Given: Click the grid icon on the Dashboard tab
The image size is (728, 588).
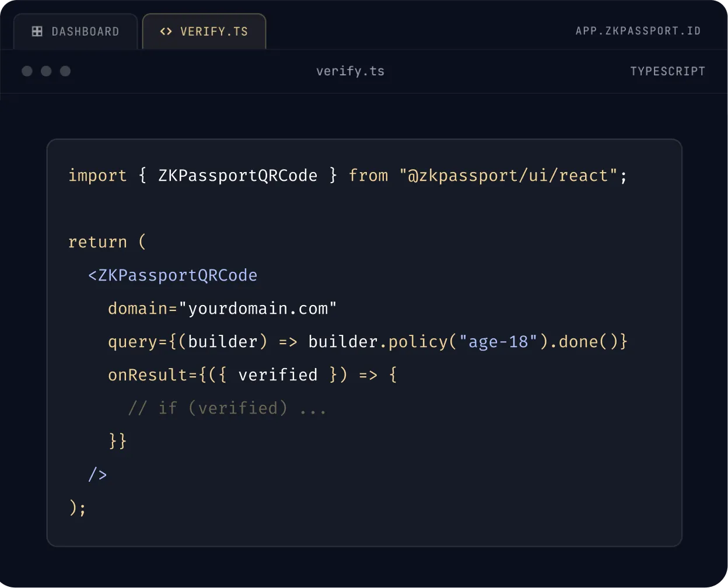Looking at the screenshot, I should point(37,32).
